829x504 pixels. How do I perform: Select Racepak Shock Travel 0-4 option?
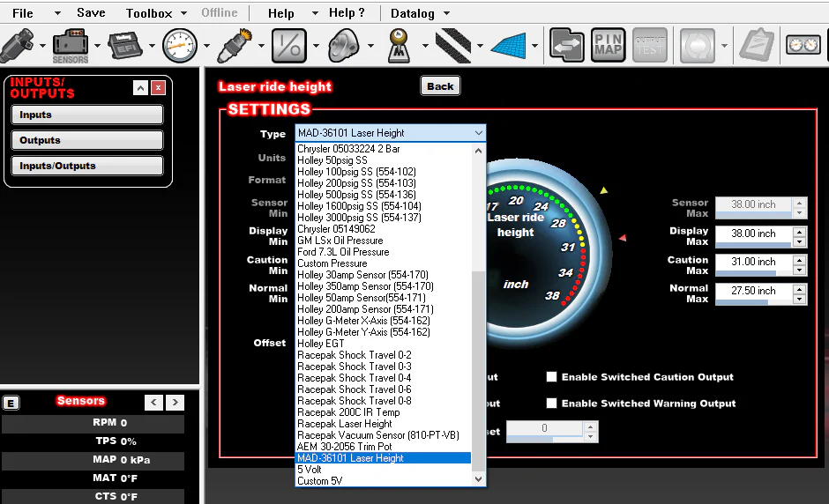354,378
